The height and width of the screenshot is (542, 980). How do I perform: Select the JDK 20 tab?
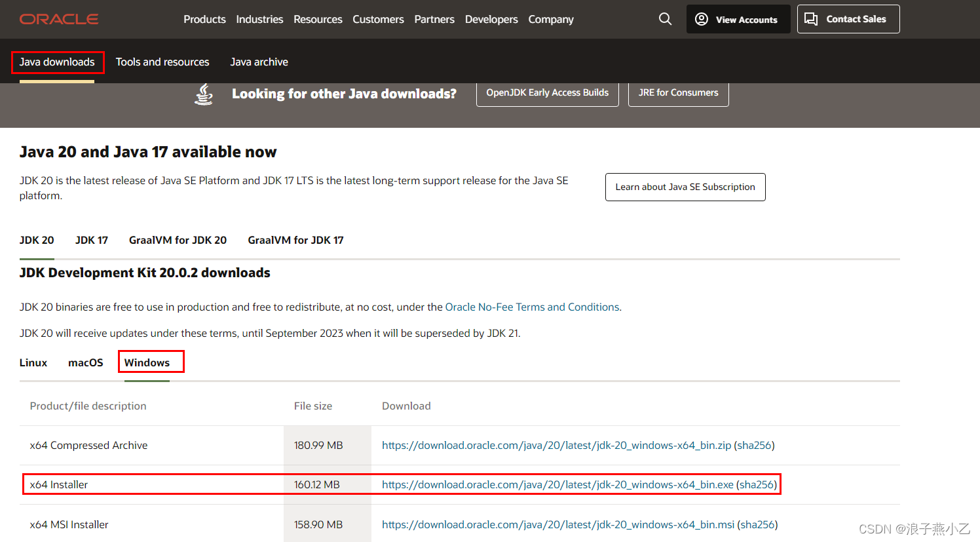tap(37, 240)
